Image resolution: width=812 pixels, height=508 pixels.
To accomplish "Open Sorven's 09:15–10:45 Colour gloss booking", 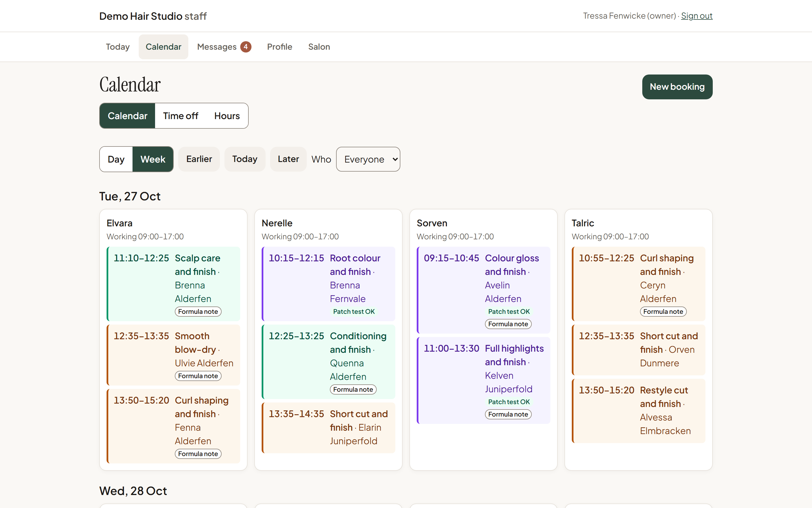I will coord(484,290).
